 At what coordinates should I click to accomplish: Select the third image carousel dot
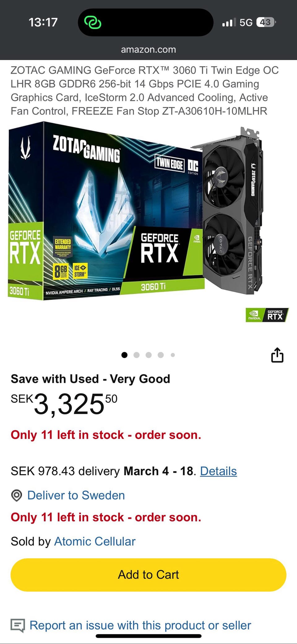click(148, 355)
